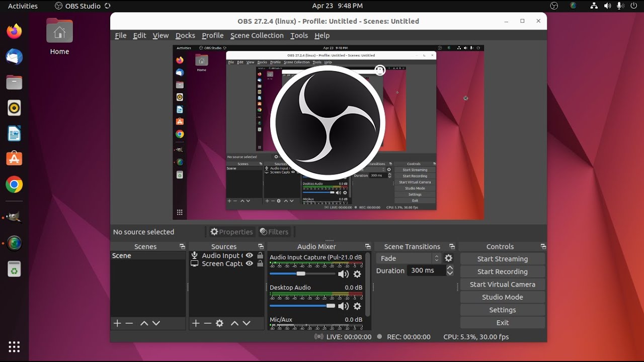
Task: Open the Fade transition dropdown
Action: 410,258
